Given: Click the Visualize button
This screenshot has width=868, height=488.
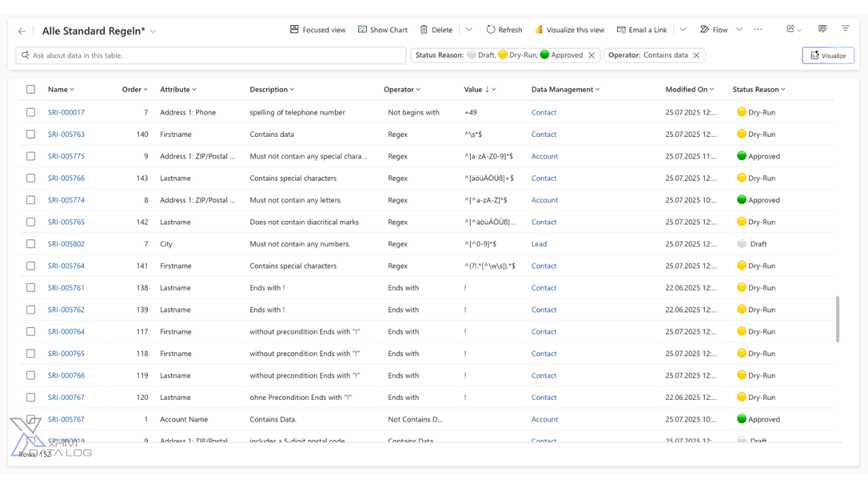Looking at the screenshot, I should tap(828, 56).
